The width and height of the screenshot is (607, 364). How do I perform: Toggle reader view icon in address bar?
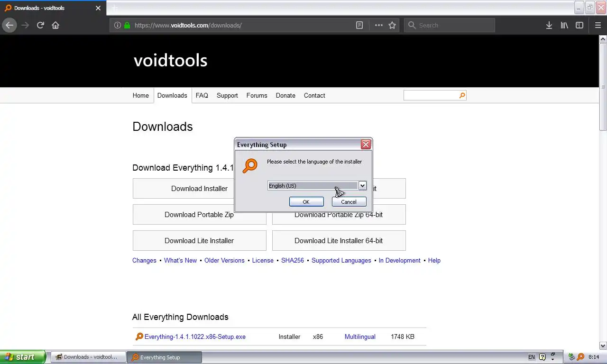tap(359, 25)
